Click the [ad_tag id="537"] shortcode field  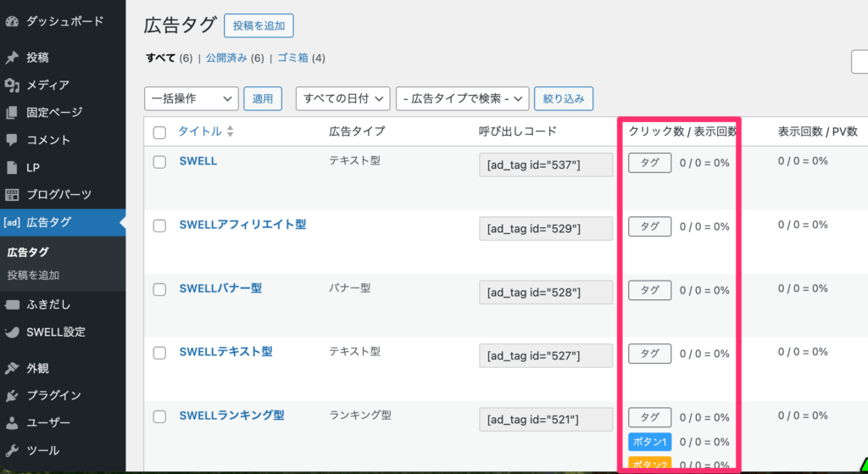(x=545, y=165)
